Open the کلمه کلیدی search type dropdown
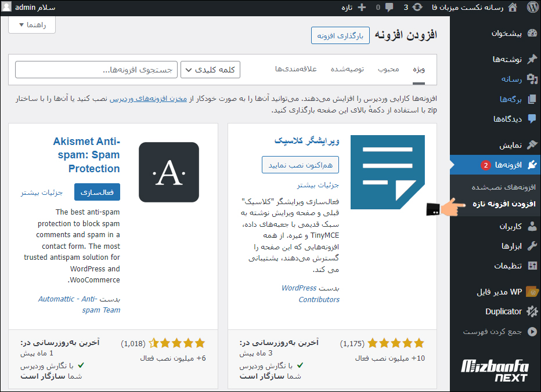Viewport: 541px width, 392px height. (x=210, y=70)
